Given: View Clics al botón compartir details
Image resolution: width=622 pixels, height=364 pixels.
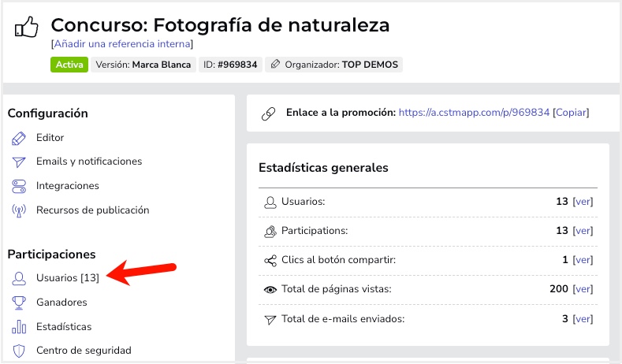Looking at the screenshot, I should (583, 260).
